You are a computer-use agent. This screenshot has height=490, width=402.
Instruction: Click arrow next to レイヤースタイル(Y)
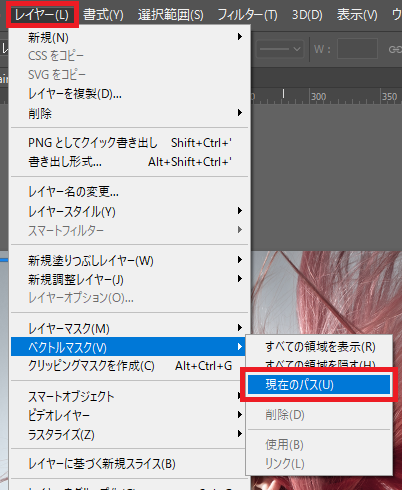[x=240, y=211]
